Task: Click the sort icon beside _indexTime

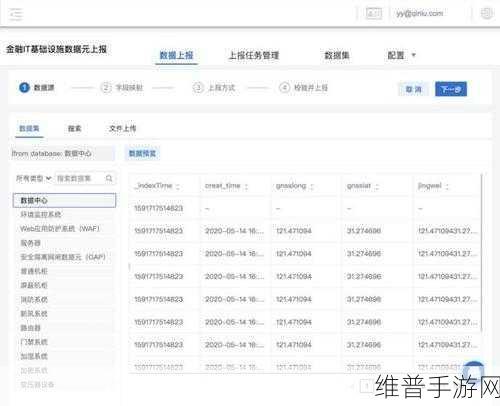Action: tap(178, 186)
